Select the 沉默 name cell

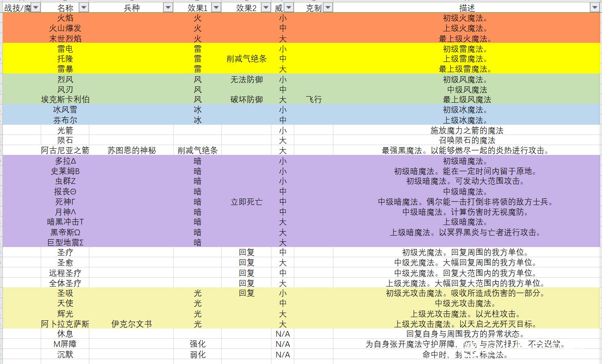[x=65, y=355]
